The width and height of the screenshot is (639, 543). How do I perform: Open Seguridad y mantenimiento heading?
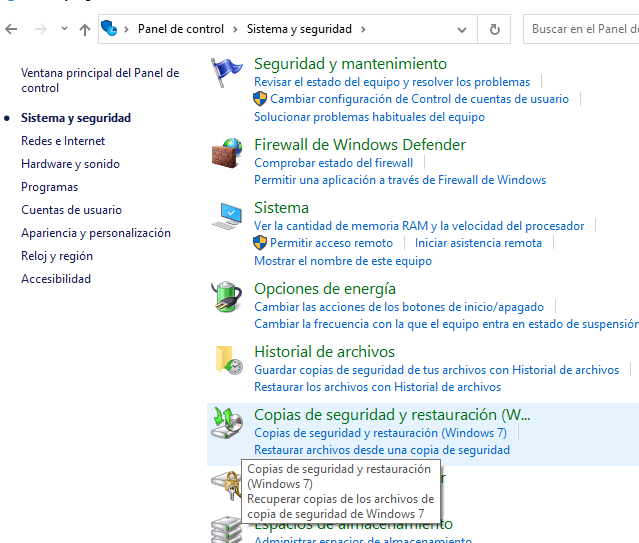coord(350,64)
